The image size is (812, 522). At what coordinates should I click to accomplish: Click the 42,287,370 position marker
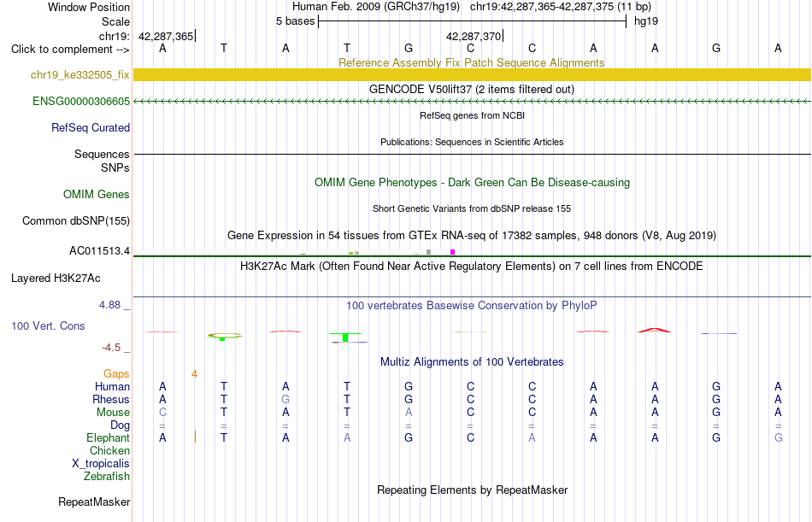(x=474, y=36)
